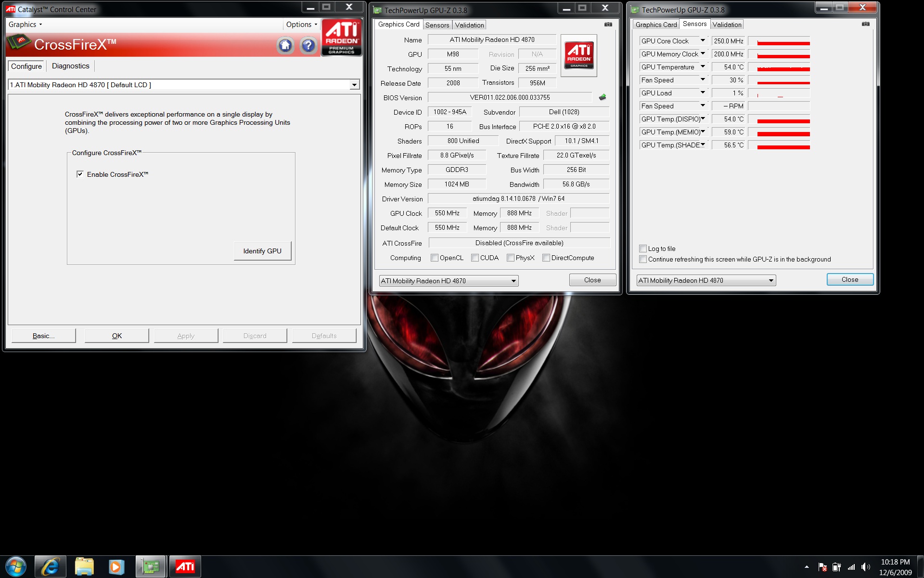Image resolution: width=924 pixels, height=578 pixels.
Task: Switch to GPU-Z taskbar button
Action: [x=151, y=567]
